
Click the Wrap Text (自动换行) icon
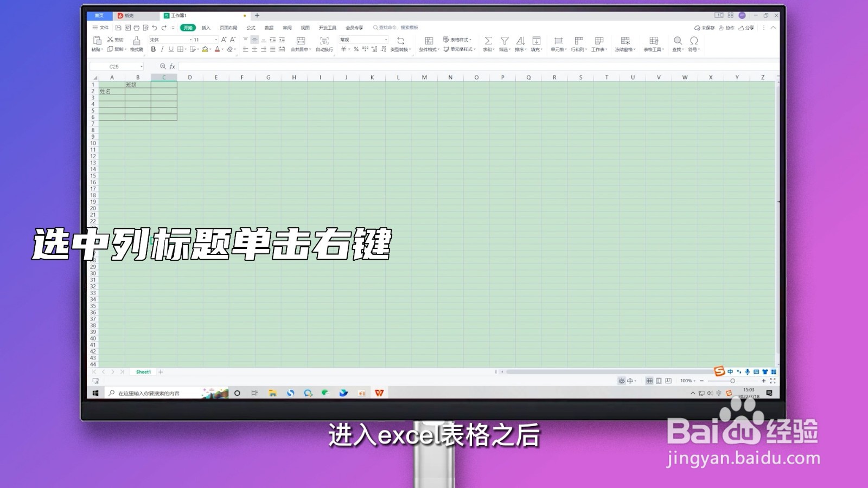(324, 41)
